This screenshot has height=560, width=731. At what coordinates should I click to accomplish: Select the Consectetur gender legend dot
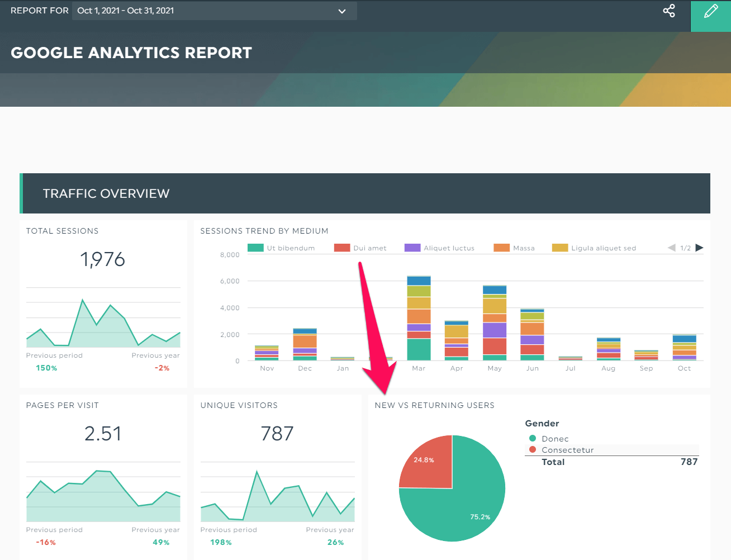(x=533, y=449)
